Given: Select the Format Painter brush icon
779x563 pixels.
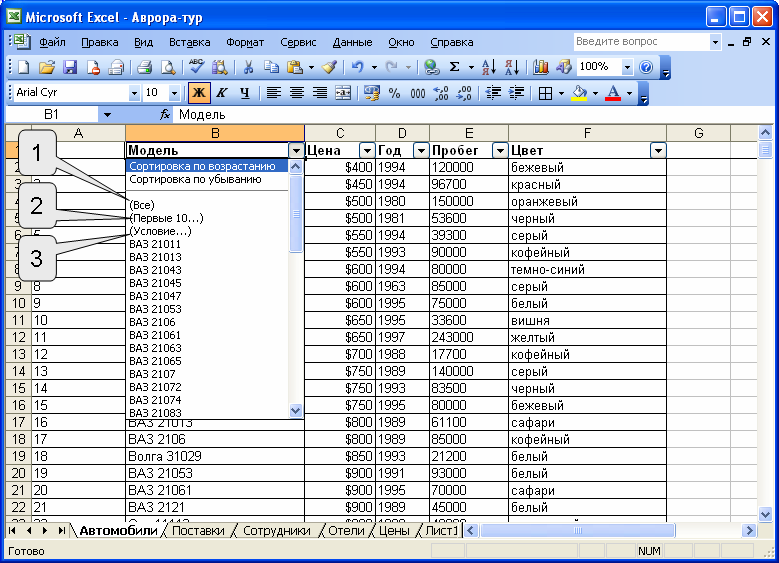Looking at the screenshot, I should pos(329,67).
